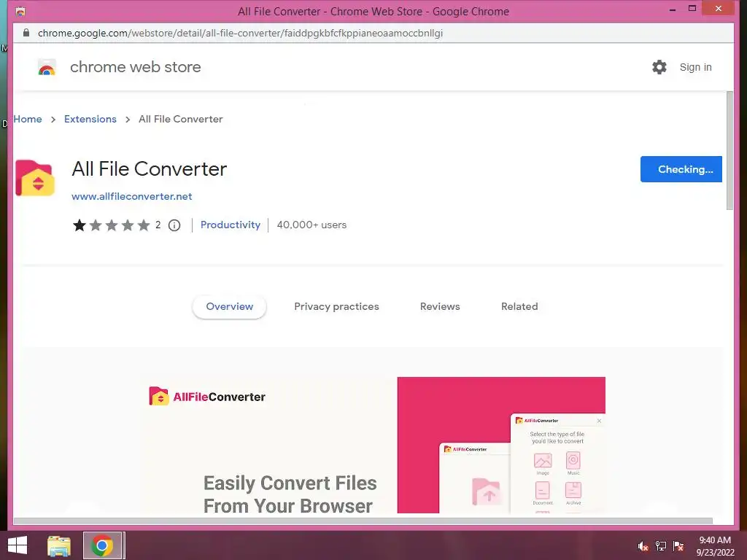747x560 pixels.
Task: Click the muted speaker tray icon
Action: (x=643, y=546)
